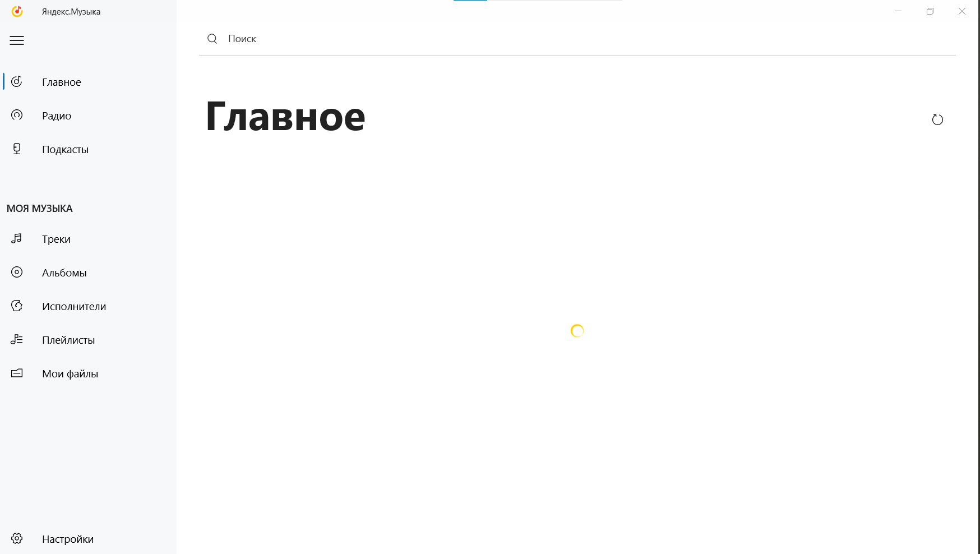Refresh the Главное page with the reload icon
Viewport: 980px width, 554px height.
click(x=937, y=119)
